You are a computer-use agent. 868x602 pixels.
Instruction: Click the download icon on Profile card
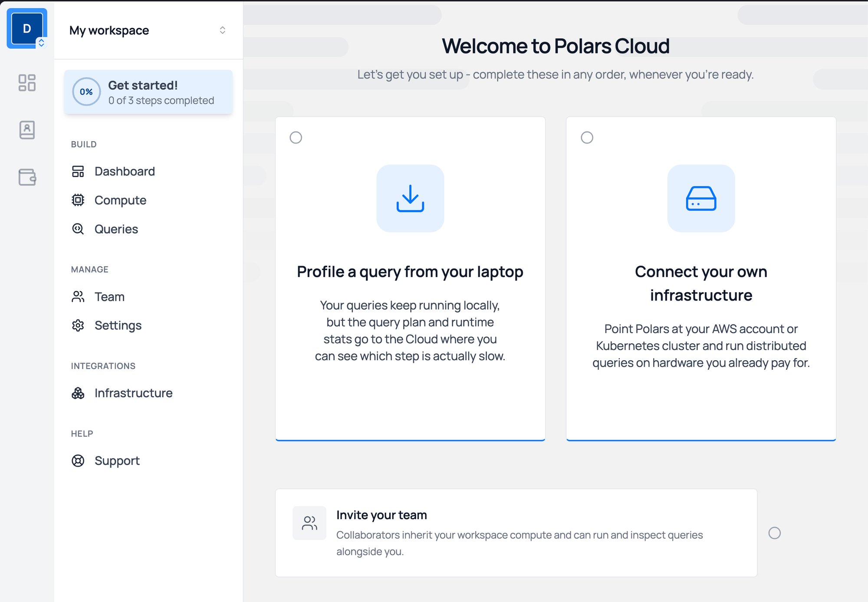coord(410,198)
